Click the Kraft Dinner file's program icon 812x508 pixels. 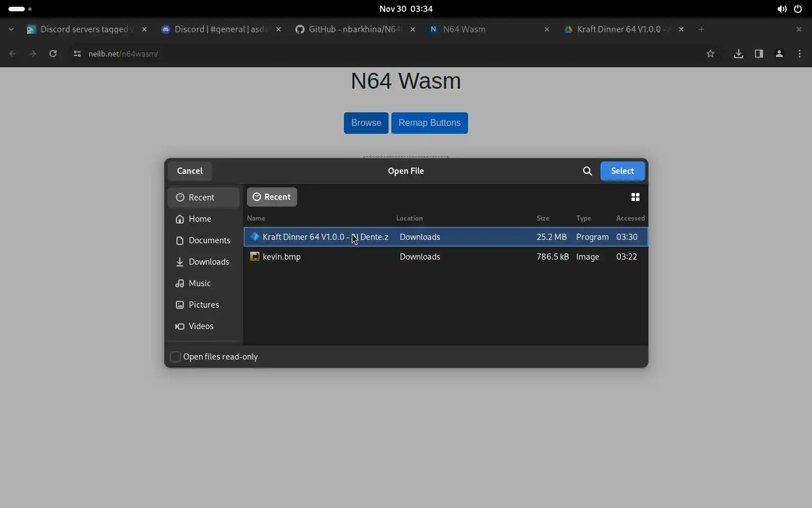[255, 237]
